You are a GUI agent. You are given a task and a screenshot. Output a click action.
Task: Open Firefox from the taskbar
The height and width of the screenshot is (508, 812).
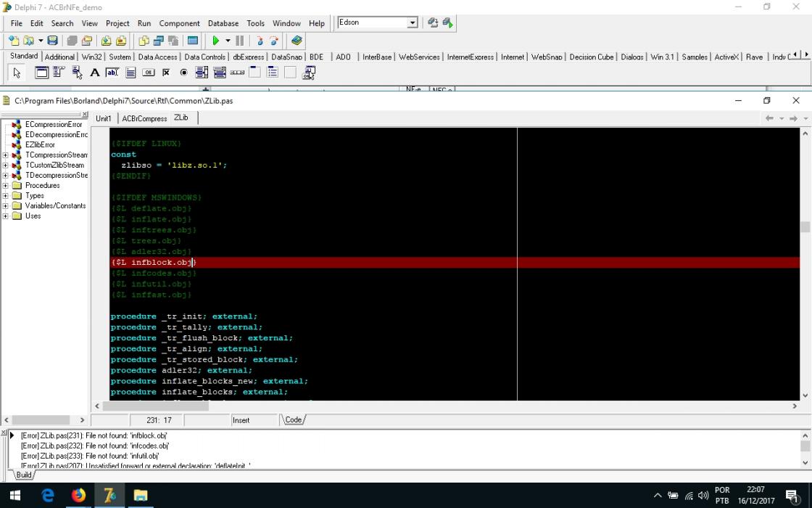[79, 496]
